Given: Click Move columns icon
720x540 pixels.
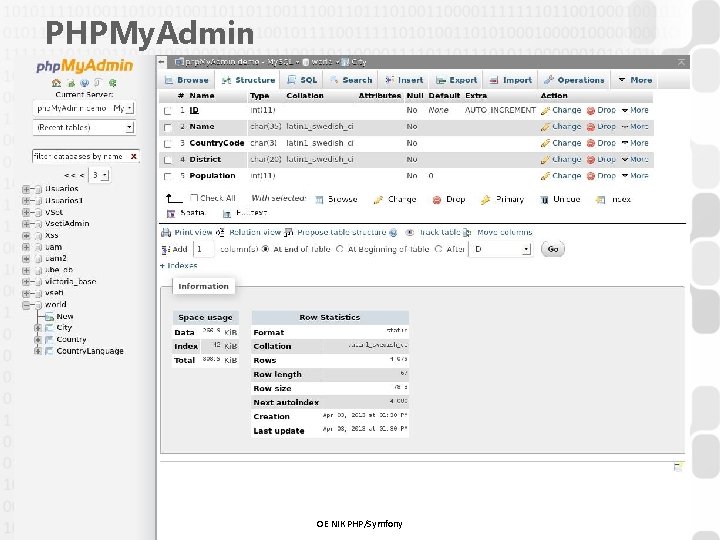Looking at the screenshot, I should pyautogui.click(x=467, y=233).
